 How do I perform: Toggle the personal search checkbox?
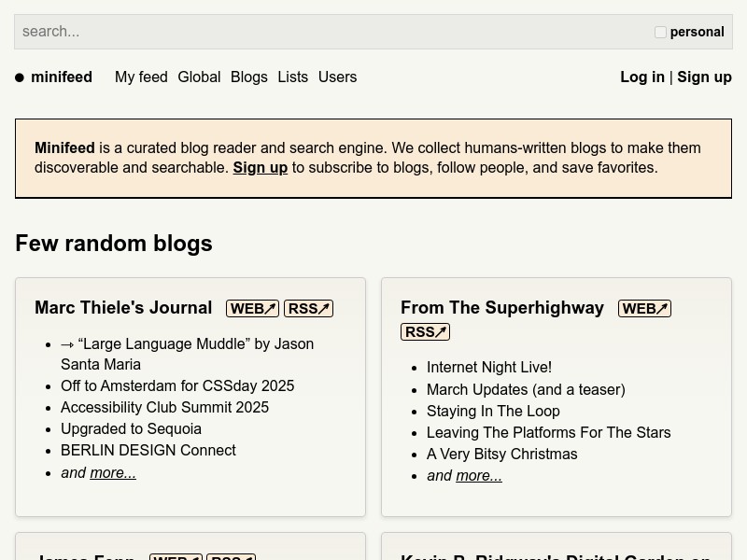660,32
